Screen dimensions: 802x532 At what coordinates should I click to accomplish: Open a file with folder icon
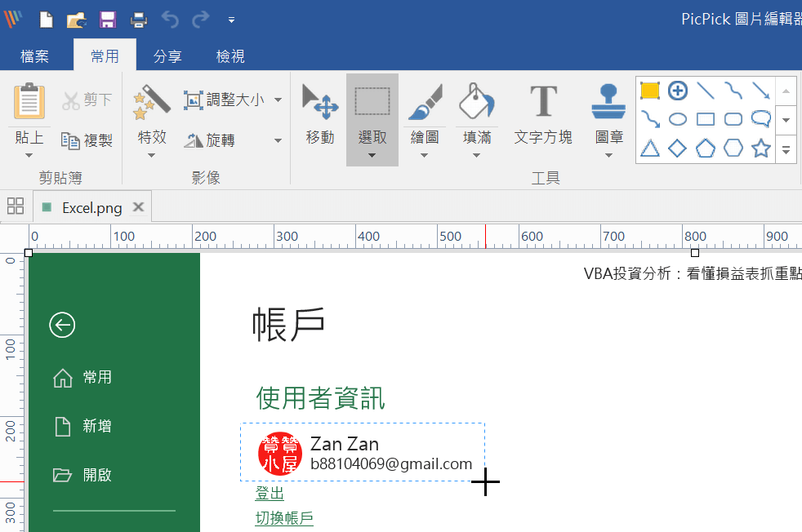pos(77,20)
